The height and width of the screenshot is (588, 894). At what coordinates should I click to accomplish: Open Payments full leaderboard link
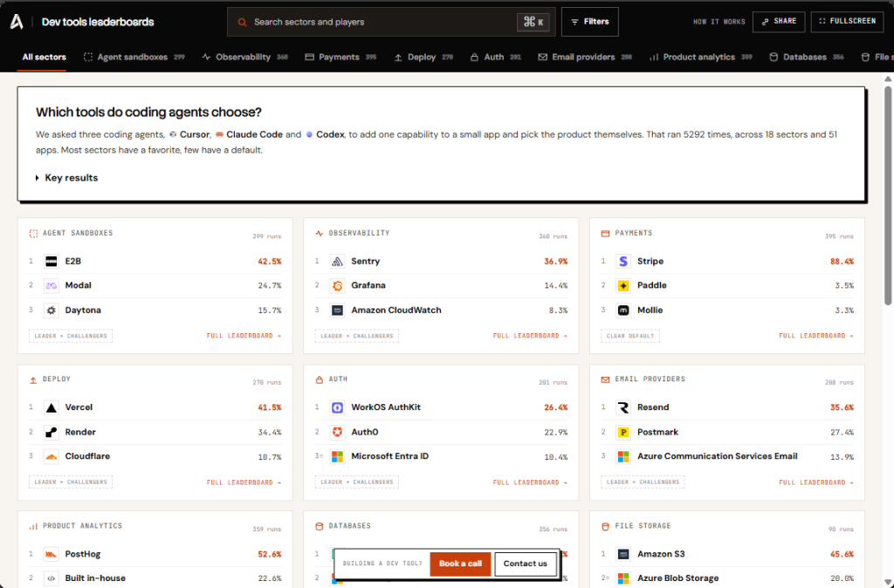[x=816, y=336]
